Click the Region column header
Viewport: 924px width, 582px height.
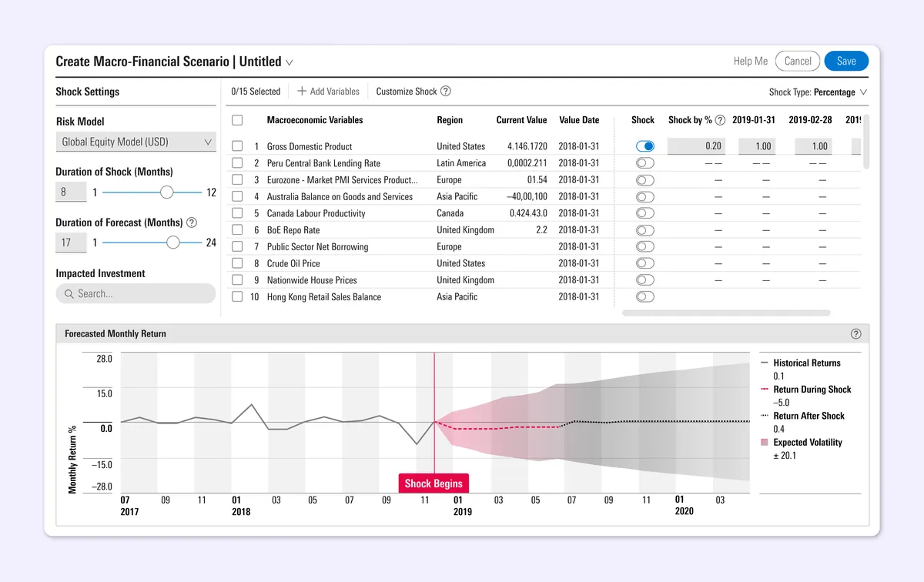pyautogui.click(x=450, y=120)
